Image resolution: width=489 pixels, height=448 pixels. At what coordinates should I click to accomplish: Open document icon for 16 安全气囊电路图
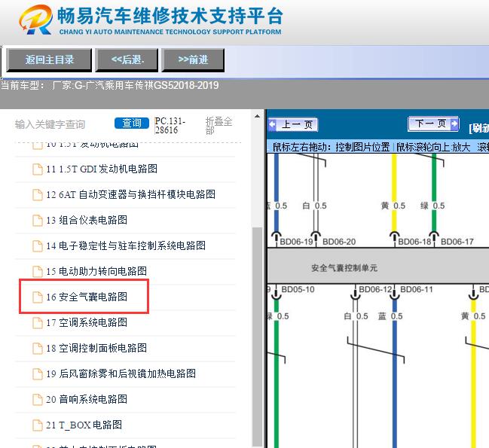38,297
